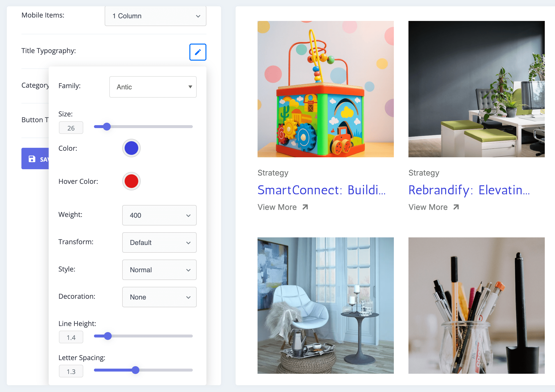Open the Decoration dropdown
The width and height of the screenshot is (555, 392).
[159, 297]
